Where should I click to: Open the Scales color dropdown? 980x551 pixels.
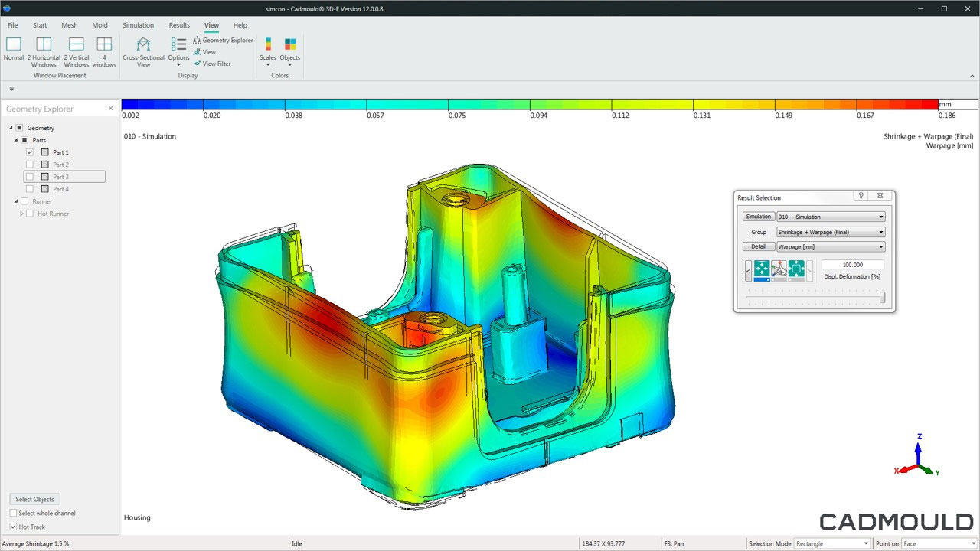[x=268, y=49]
